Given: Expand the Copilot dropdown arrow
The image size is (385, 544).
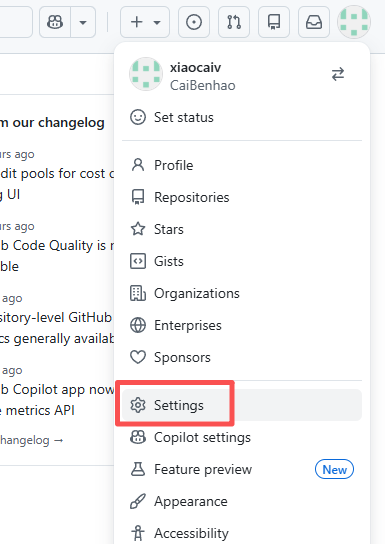Looking at the screenshot, I should [83, 22].
